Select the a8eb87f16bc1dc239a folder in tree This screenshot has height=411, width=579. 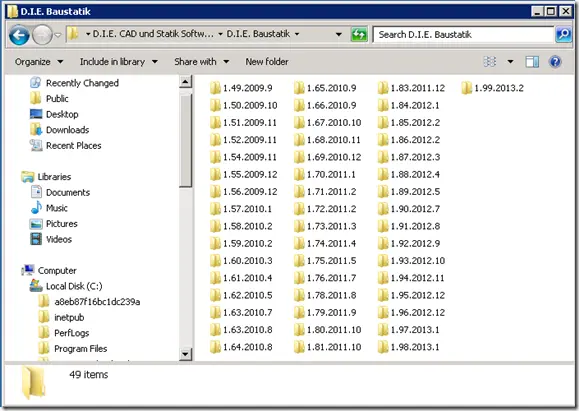(89, 302)
